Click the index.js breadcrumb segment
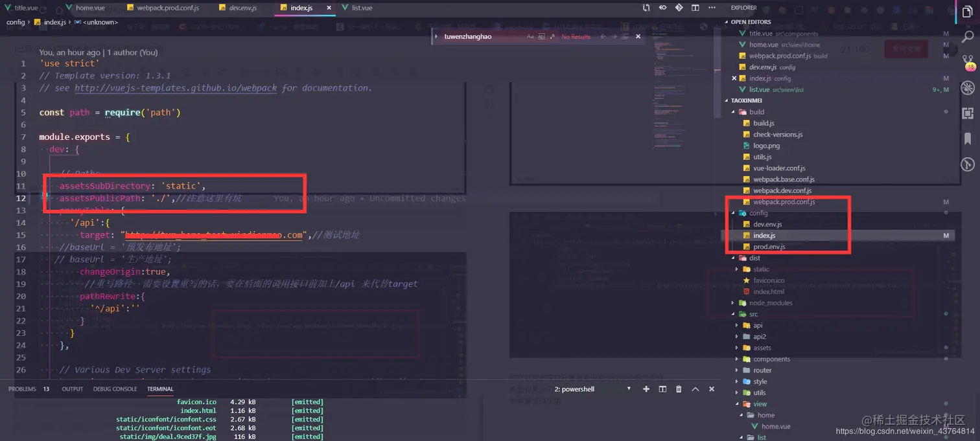The width and height of the screenshot is (980, 441). click(x=50, y=22)
